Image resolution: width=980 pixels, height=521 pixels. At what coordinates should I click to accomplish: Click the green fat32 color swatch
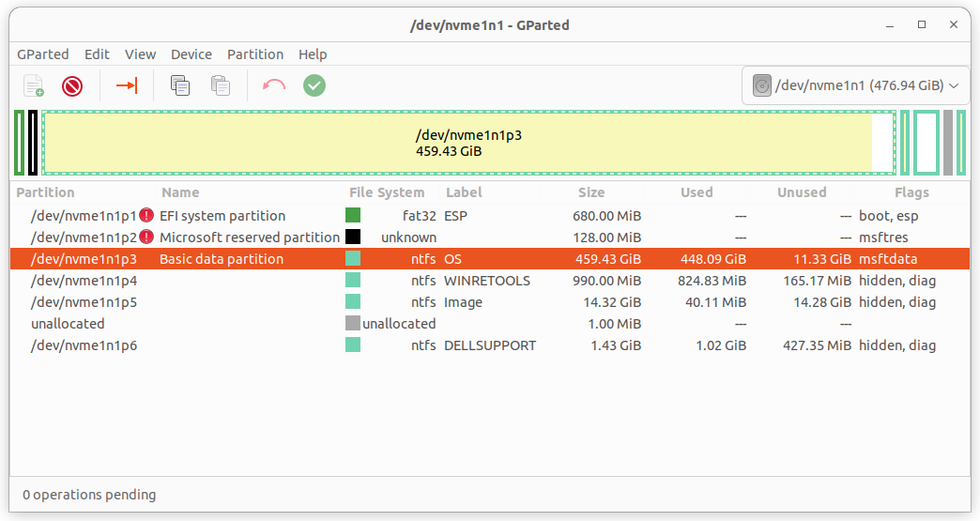[353, 216]
